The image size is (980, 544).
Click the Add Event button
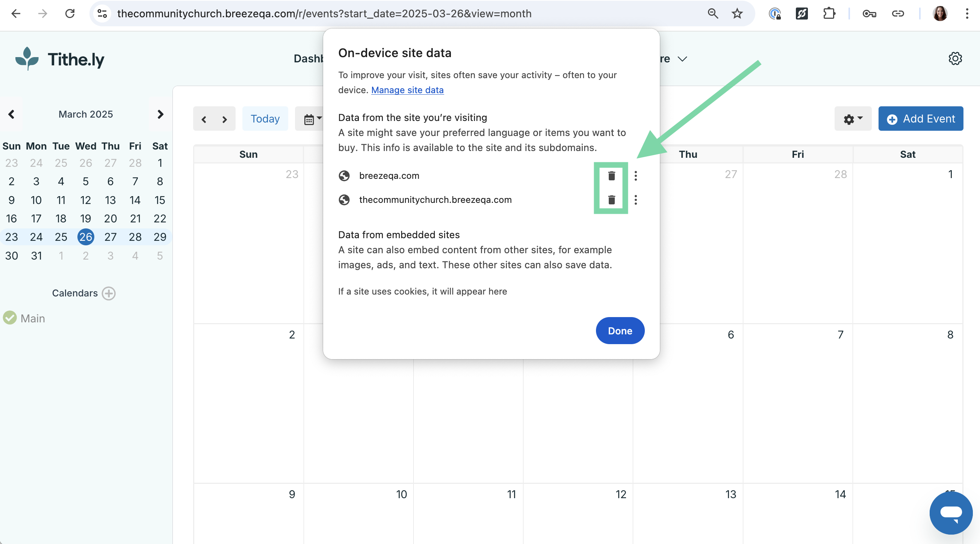[921, 119]
